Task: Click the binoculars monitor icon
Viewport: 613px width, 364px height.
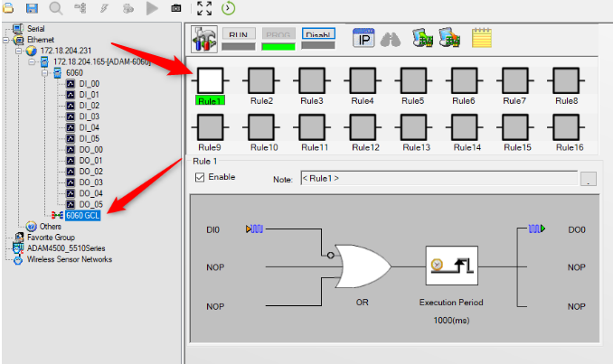Action: pyautogui.click(x=391, y=40)
